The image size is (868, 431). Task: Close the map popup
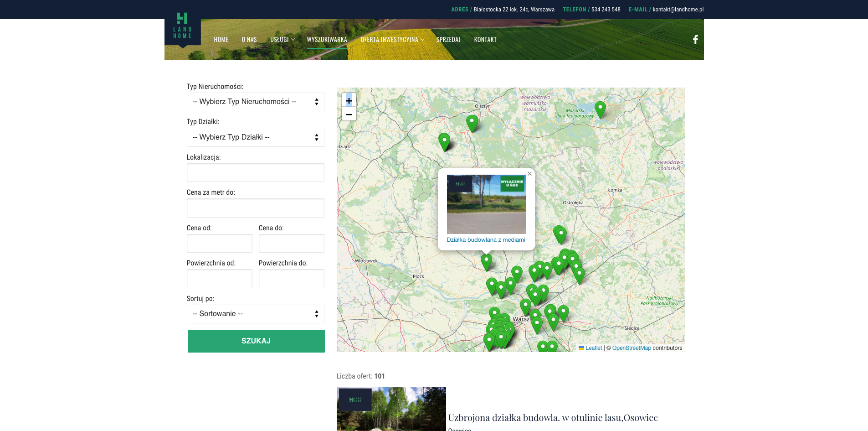[x=529, y=174]
